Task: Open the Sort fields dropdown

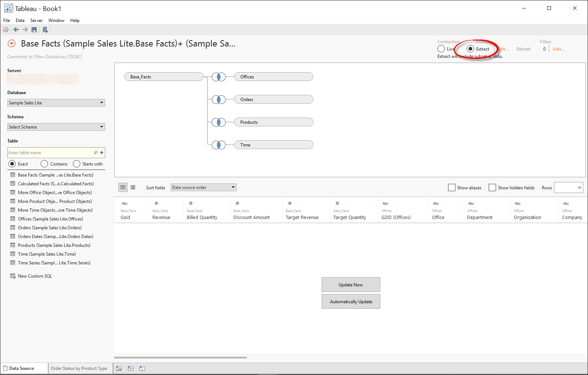Action: pyautogui.click(x=204, y=187)
